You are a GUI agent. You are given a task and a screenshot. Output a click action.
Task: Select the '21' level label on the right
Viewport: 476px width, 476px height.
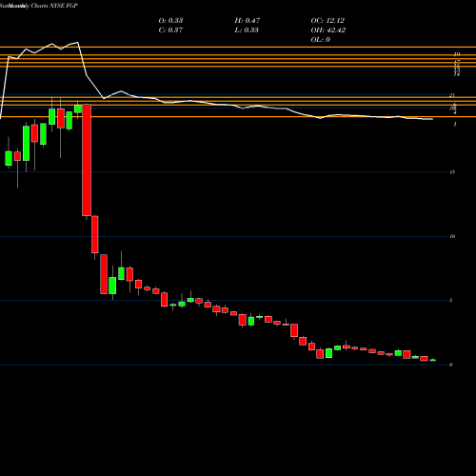[452, 95]
